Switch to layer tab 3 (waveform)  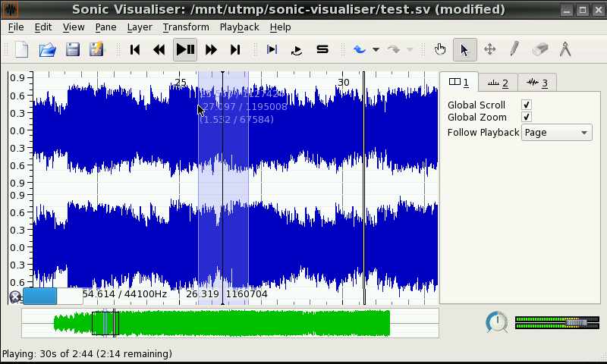(x=537, y=83)
